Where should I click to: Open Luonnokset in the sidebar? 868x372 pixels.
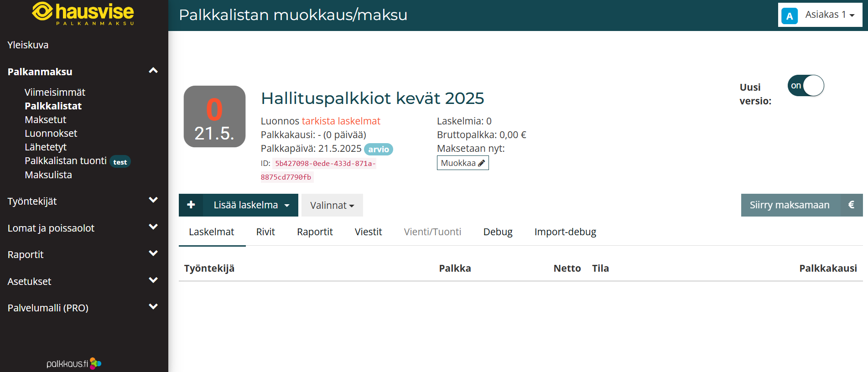pos(51,133)
